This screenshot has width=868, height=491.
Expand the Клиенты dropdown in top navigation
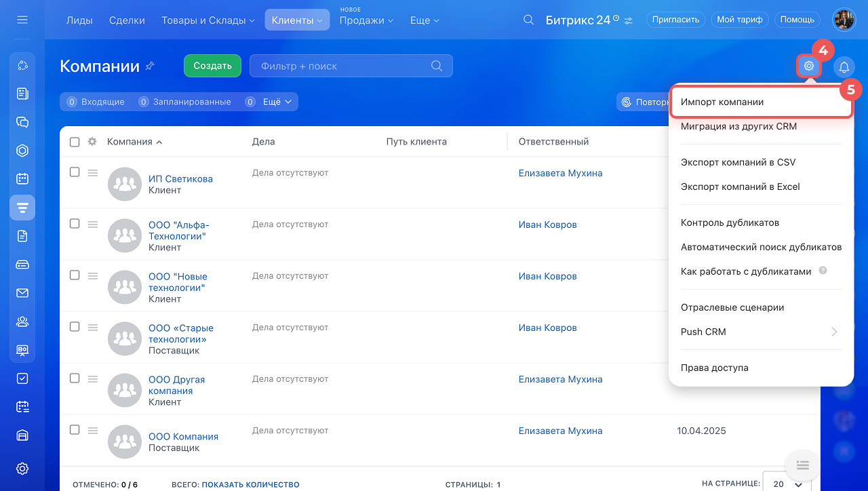pos(297,20)
